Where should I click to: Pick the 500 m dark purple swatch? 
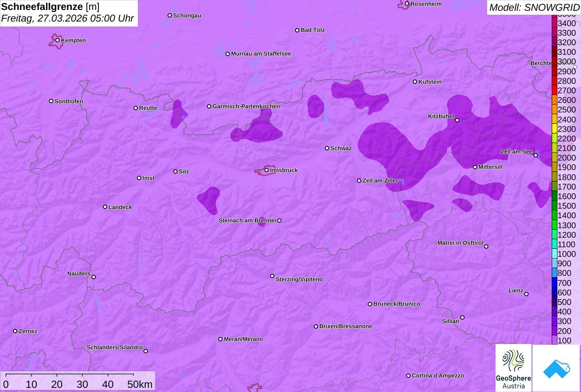554,302
